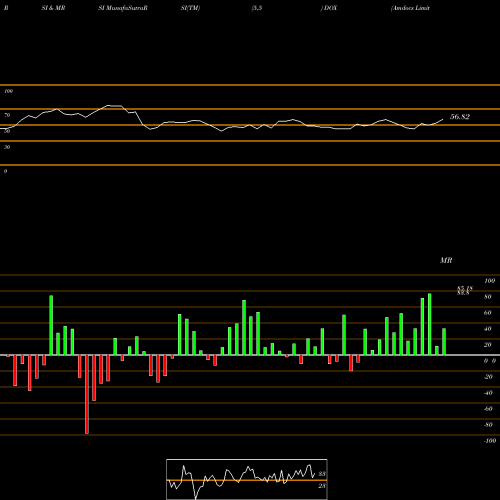Click the 23 label in the mini chart

click(322, 486)
